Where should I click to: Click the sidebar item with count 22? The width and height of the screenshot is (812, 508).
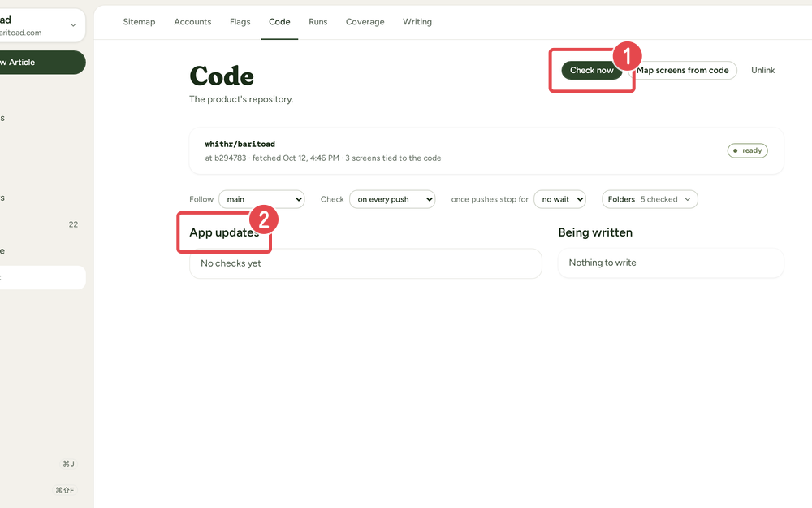(x=41, y=224)
